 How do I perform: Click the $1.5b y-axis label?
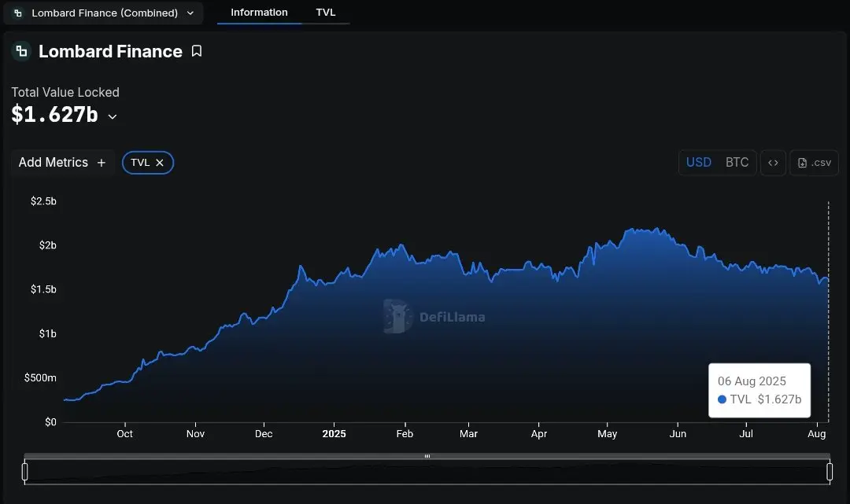(43, 289)
